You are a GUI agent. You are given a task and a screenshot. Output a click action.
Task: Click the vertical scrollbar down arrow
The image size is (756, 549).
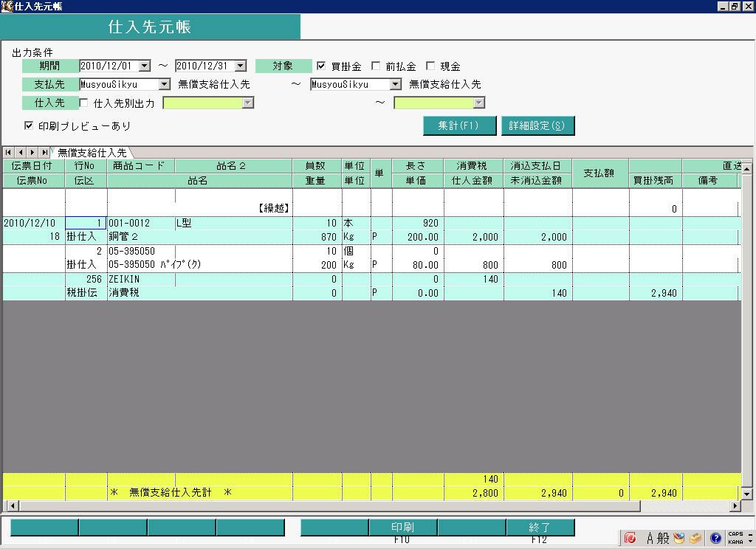(x=746, y=494)
